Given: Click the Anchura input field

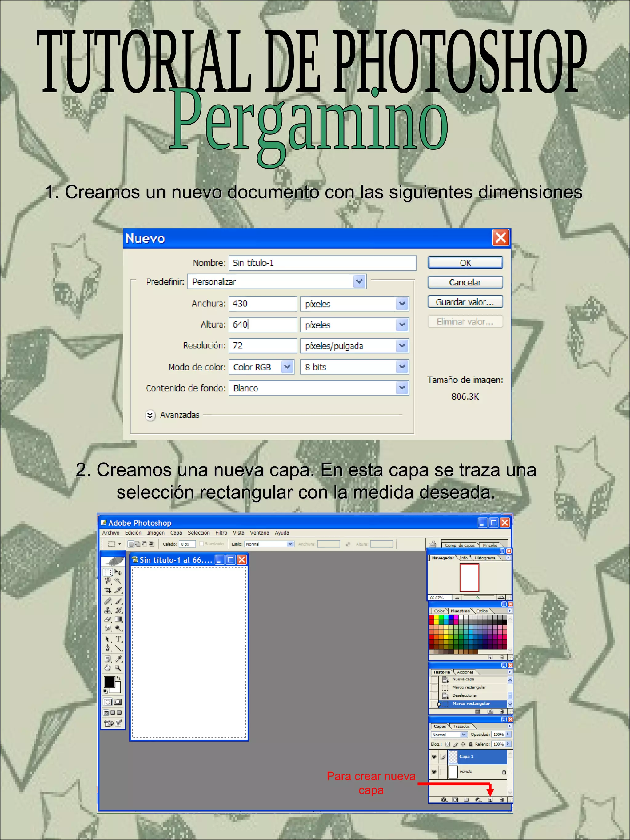Looking at the screenshot, I should click(263, 303).
